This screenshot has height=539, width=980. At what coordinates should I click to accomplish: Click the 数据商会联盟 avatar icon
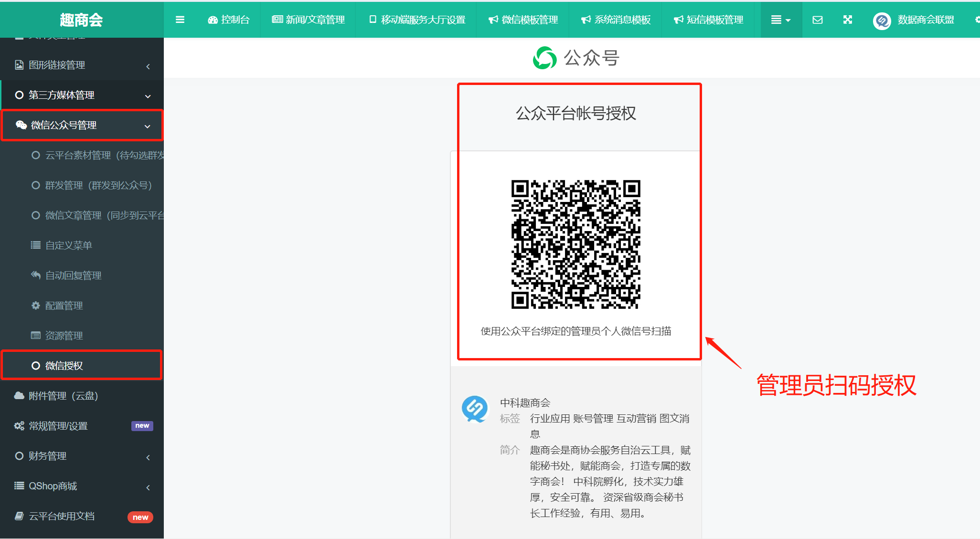(882, 20)
